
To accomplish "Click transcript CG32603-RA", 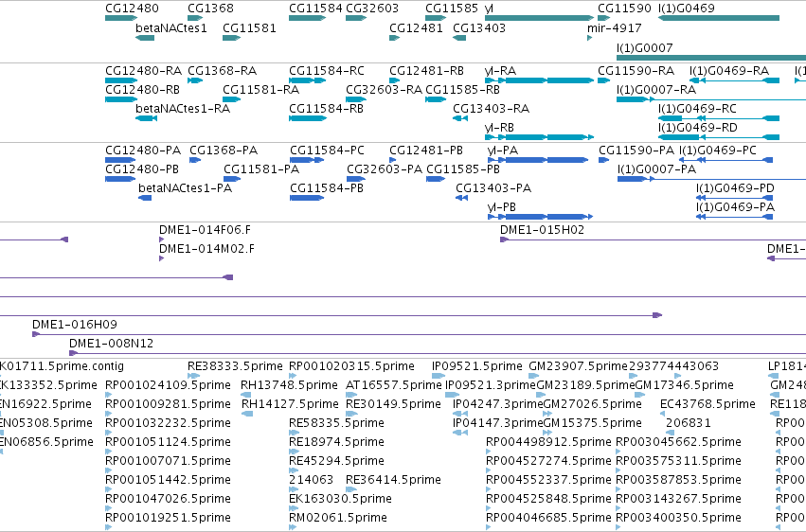I will [384, 90].
